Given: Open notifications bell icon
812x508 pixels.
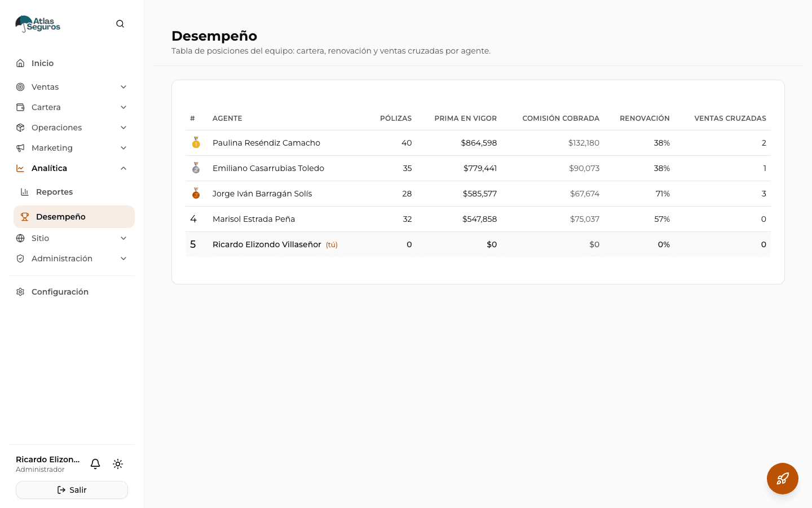Looking at the screenshot, I should [x=95, y=464].
